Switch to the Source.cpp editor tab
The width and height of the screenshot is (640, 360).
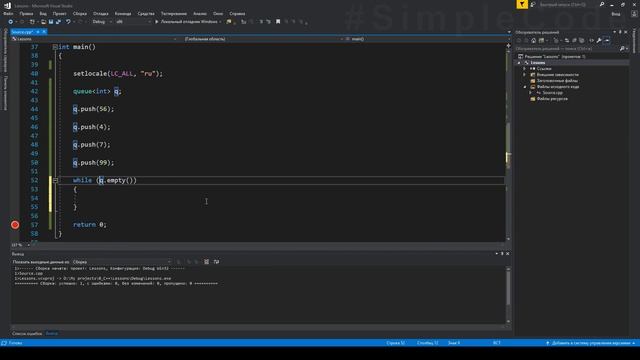[22, 32]
